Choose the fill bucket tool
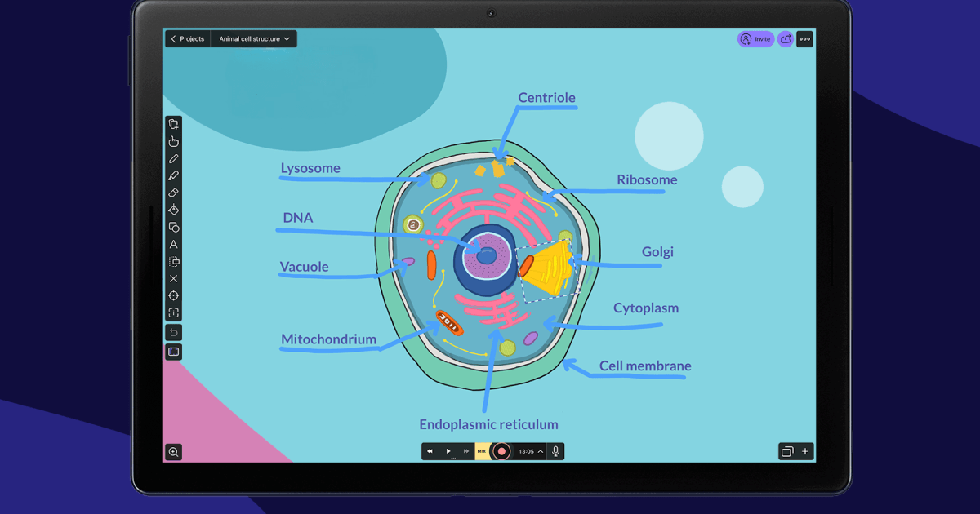 173,210
